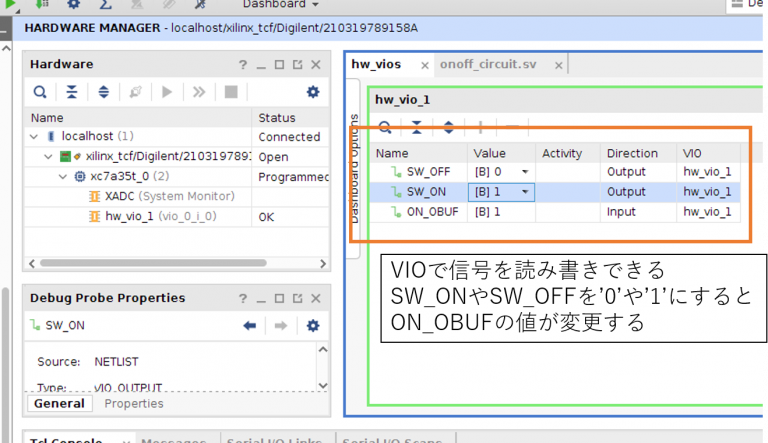The image size is (768, 443).
Task: Open SW_ON value dropdown
Action: [526, 192]
